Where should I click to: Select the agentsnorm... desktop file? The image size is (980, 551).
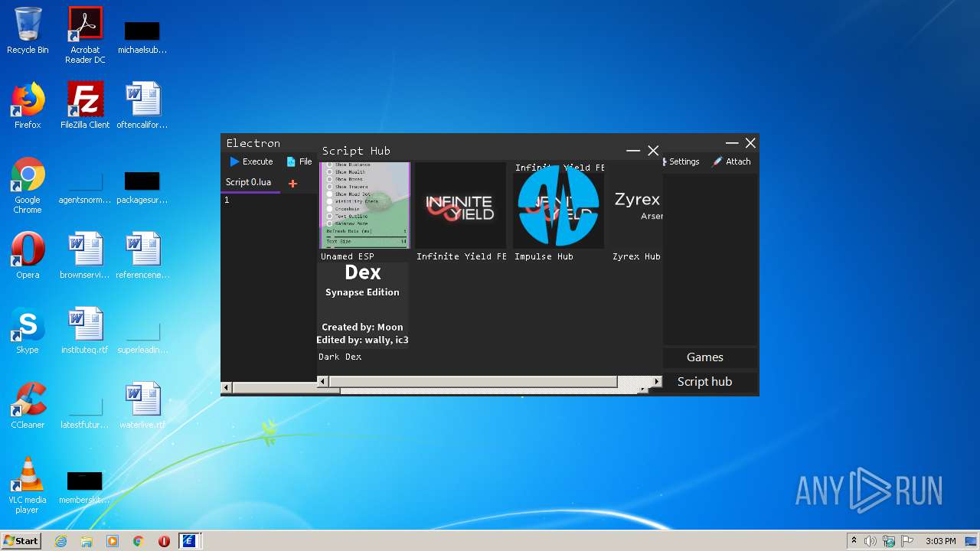[x=85, y=187]
